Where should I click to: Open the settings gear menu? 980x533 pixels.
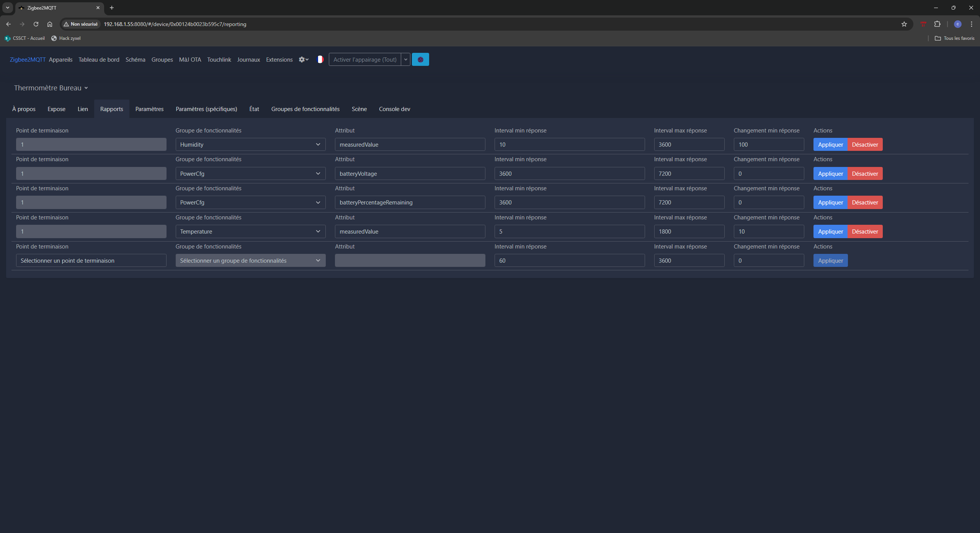[x=303, y=59]
